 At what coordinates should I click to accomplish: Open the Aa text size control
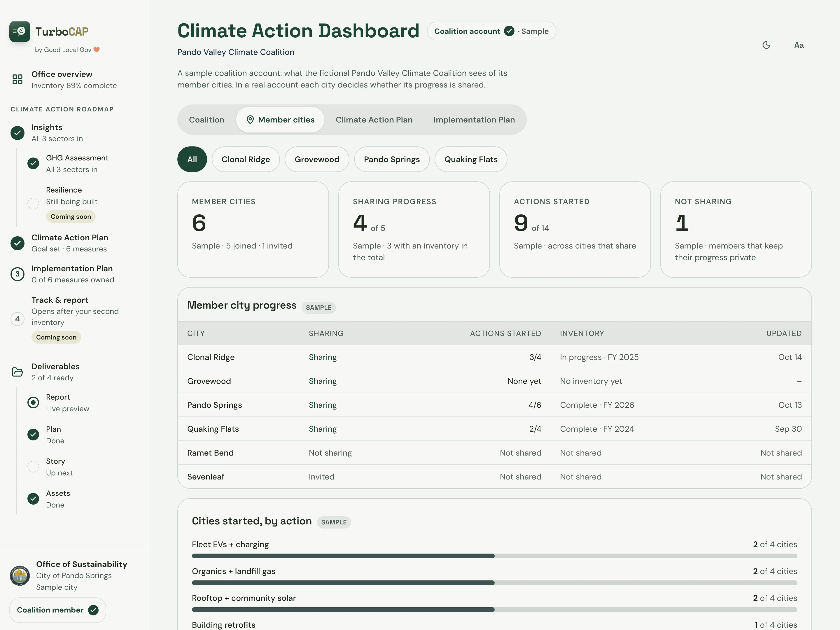(x=799, y=45)
